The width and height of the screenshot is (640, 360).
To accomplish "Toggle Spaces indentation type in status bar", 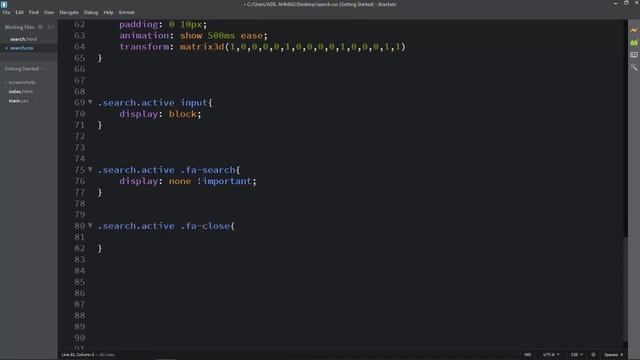I will click(x=611, y=355).
